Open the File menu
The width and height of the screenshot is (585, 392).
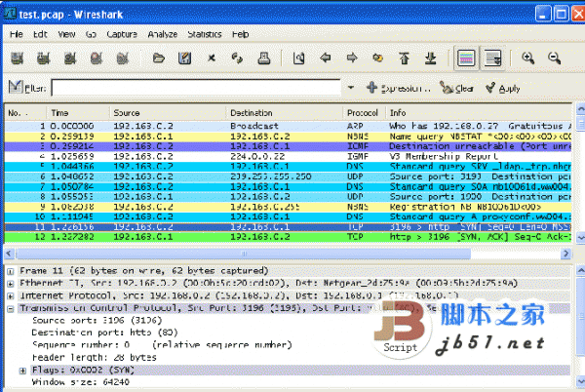click(x=16, y=34)
